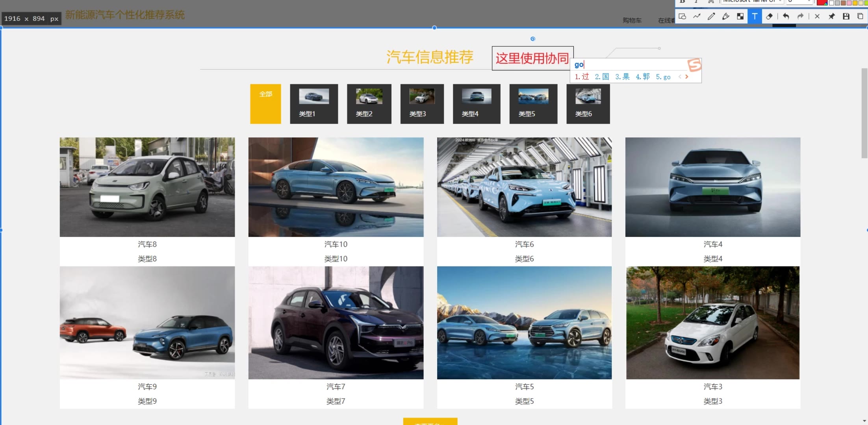Show next page of IME candidates
Viewport: 868px width, 425px height.
point(687,77)
